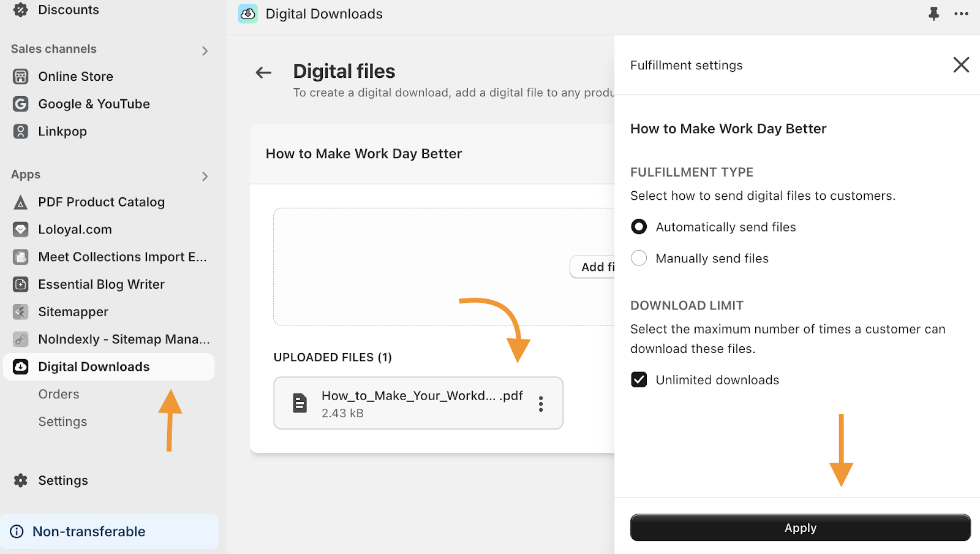The image size is (980, 554).
Task: Close the Fulfillment settings panel
Action: point(961,64)
